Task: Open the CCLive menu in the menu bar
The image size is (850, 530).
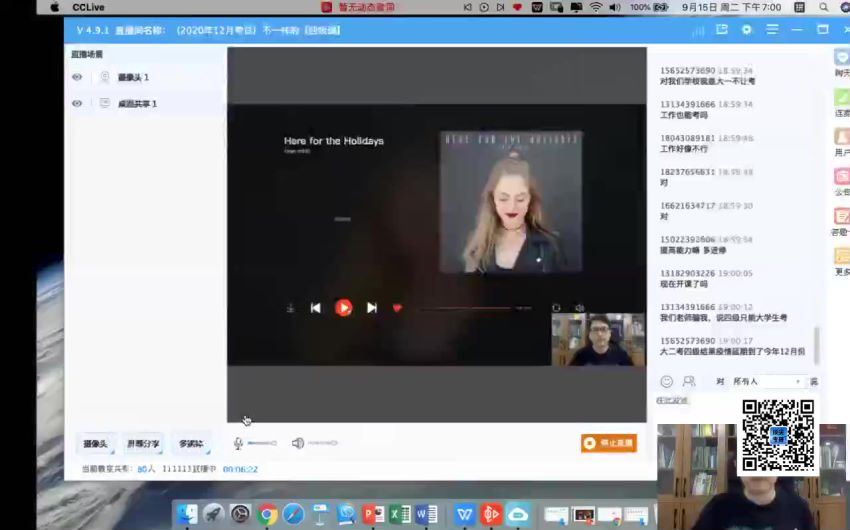Action: [88, 7]
